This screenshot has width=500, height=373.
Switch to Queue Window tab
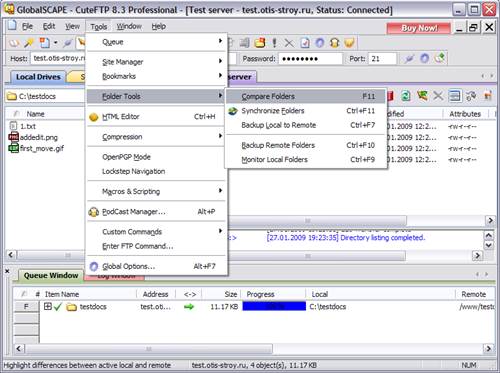[51, 275]
